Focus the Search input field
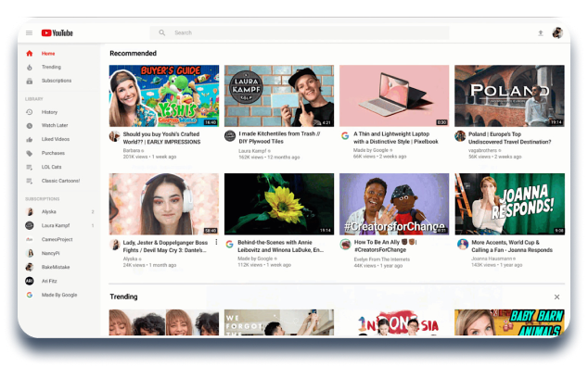This screenshot has height=366, width=588. pos(300,33)
